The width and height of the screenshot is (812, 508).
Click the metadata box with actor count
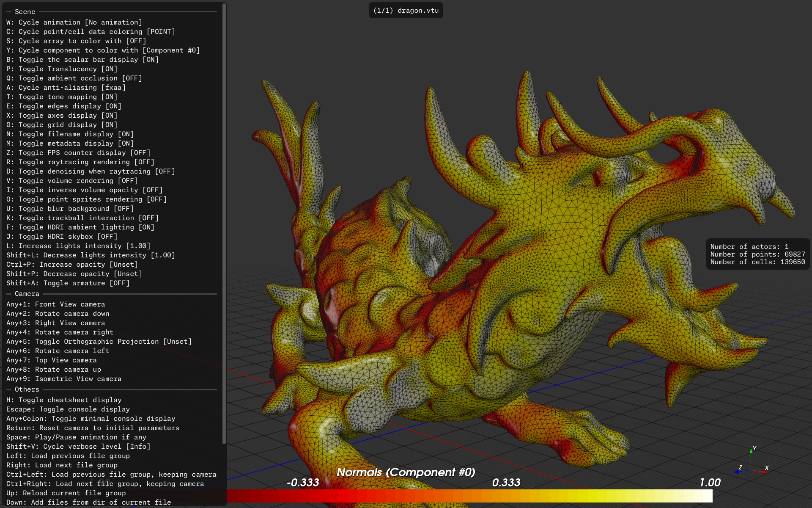pyautogui.click(x=757, y=254)
